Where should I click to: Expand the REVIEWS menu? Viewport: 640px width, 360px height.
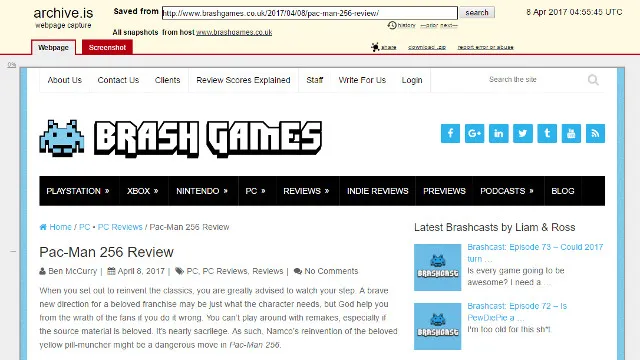click(307, 191)
